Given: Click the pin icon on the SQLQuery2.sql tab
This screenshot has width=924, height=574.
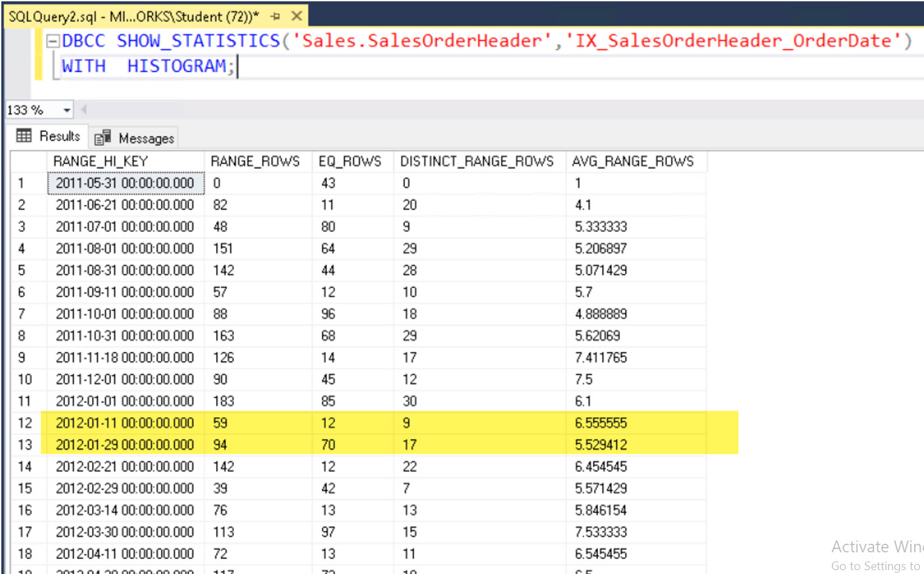Looking at the screenshot, I should point(275,14).
